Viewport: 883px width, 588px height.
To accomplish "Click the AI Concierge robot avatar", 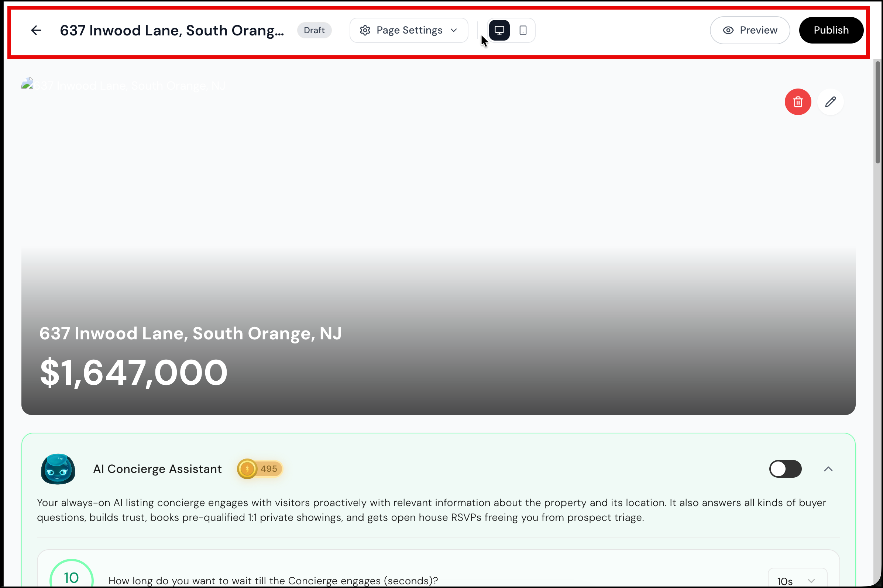I will (58, 469).
